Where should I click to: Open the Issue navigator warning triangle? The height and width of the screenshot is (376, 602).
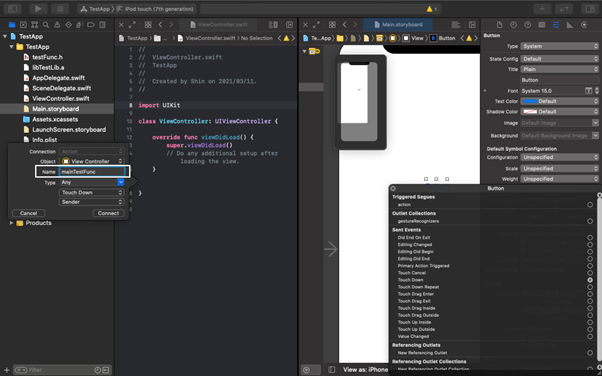[57, 25]
